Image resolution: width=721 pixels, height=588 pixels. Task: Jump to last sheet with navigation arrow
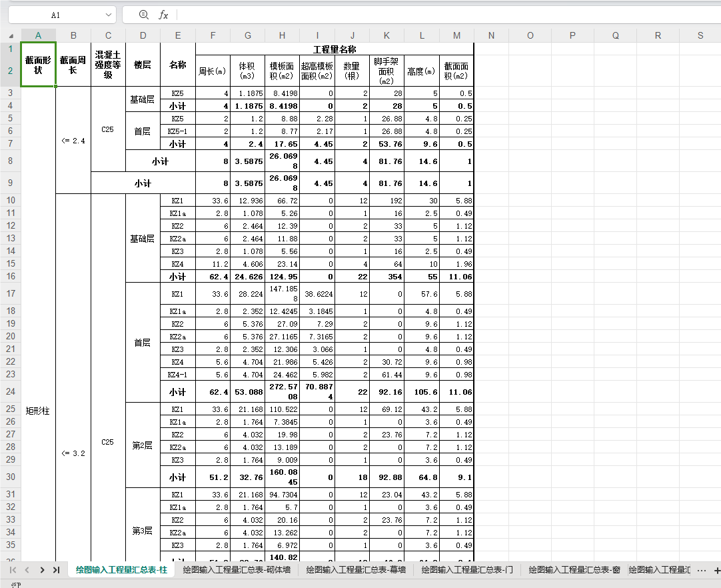pyautogui.click(x=56, y=570)
